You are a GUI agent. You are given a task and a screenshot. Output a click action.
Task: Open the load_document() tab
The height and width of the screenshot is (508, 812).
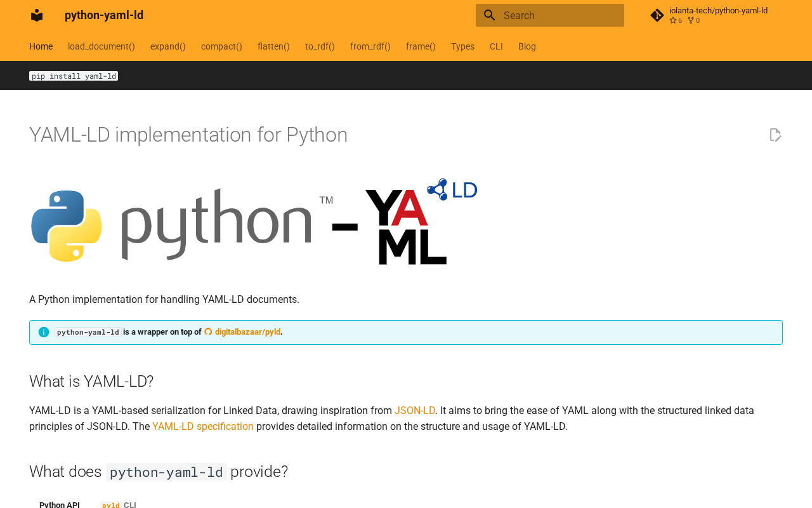(x=101, y=46)
